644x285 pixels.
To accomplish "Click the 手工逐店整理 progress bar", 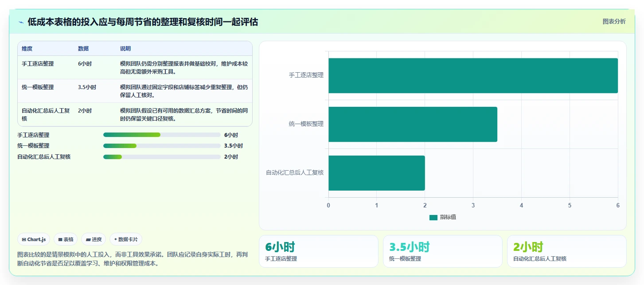I will point(162,135).
